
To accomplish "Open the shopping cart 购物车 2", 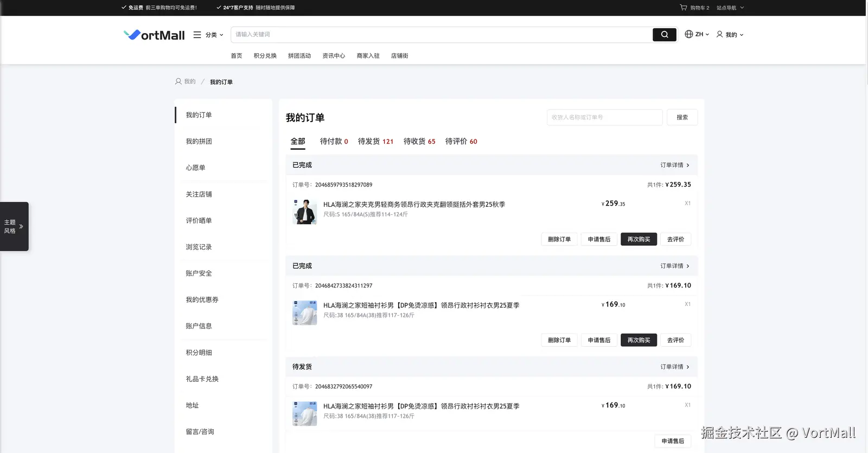I will coord(694,8).
